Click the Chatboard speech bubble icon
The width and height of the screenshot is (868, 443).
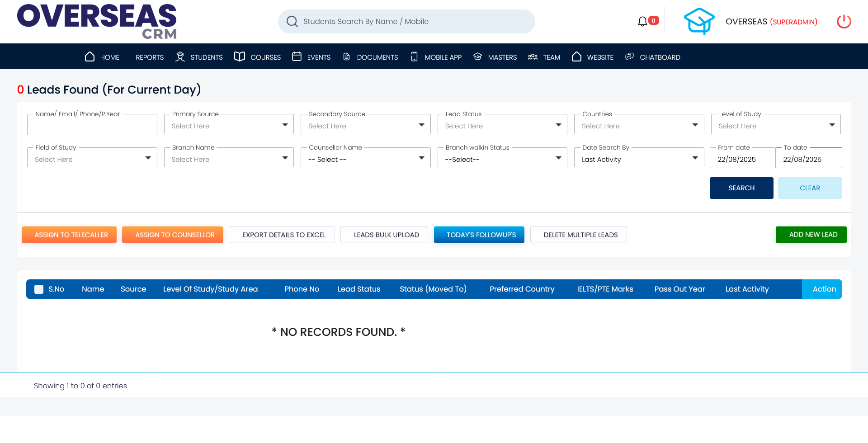[x=629, y=56]
